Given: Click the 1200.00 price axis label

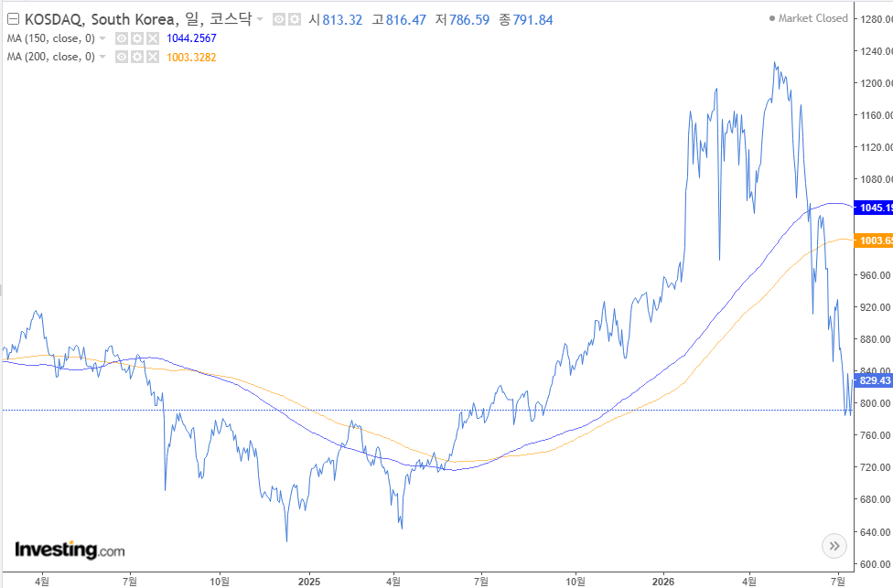Looking at the screenshot, I should tap(876, 83).
